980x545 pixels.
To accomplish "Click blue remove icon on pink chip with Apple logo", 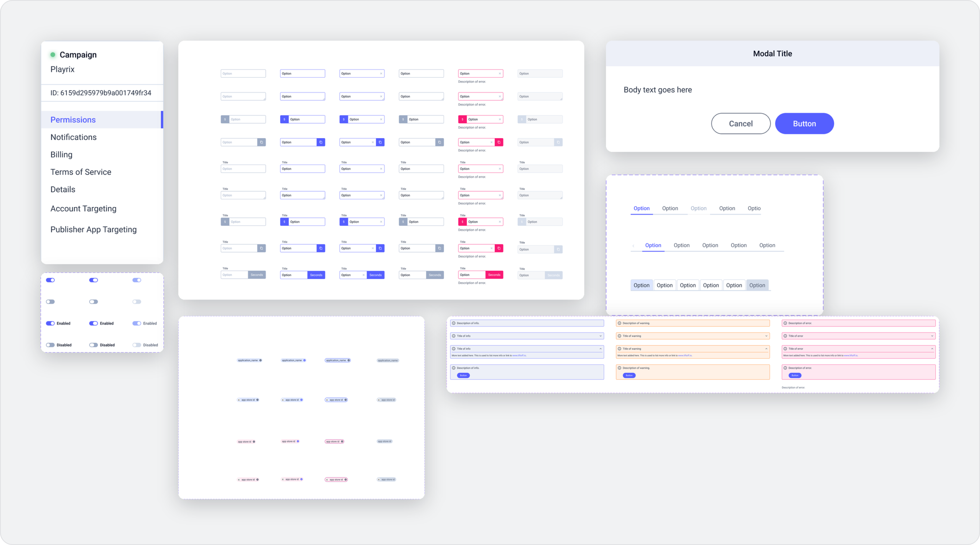I will coord(301,479).
